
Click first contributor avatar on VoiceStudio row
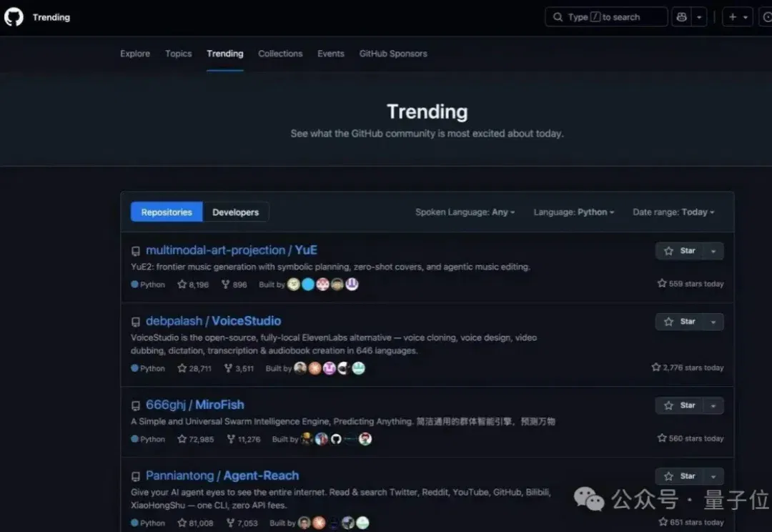click(300, 368)
